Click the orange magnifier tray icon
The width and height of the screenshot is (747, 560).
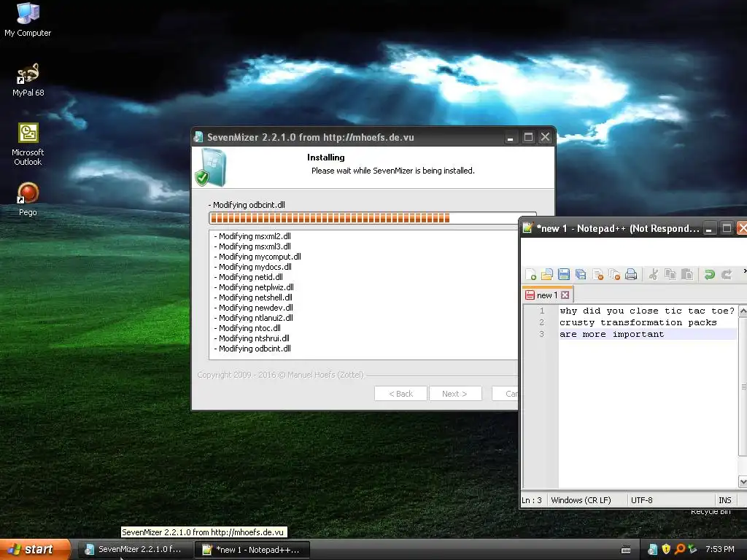click(x=680, y=550)
